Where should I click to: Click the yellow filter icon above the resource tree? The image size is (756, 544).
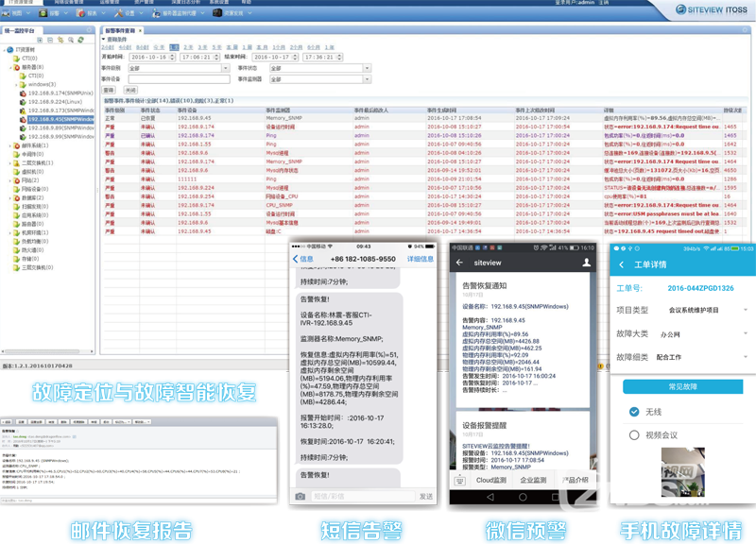click(x=60, y=40)
